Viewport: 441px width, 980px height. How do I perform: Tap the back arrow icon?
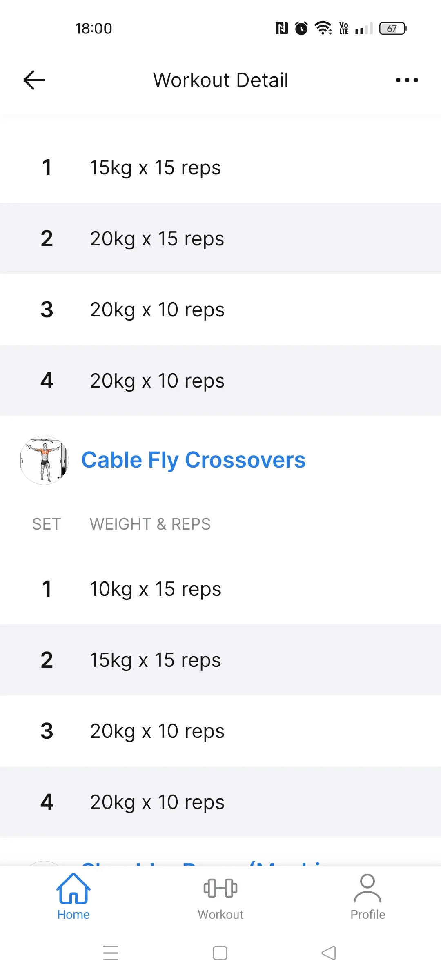coord(34,80)
